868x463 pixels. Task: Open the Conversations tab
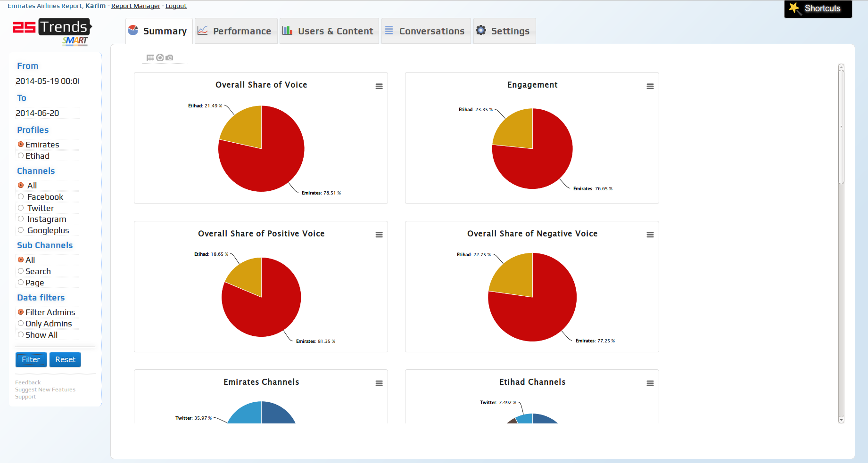(426, 31)
